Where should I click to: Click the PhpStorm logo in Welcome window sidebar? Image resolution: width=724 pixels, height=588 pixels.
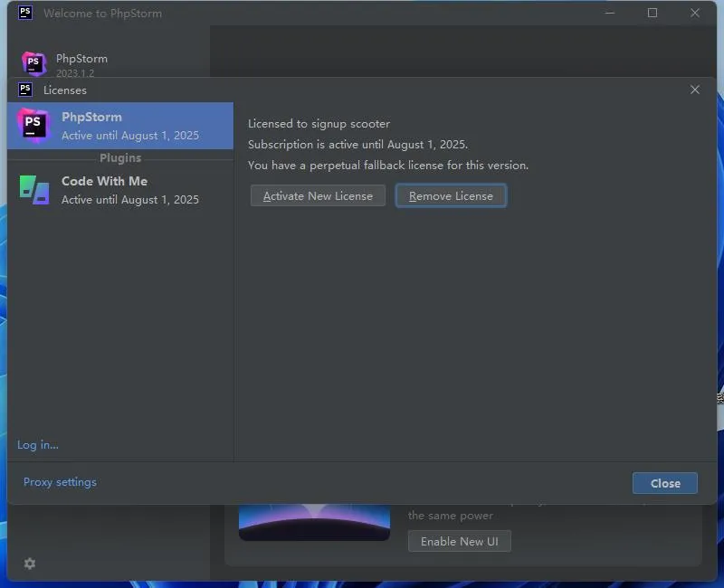tap(34, 63)
